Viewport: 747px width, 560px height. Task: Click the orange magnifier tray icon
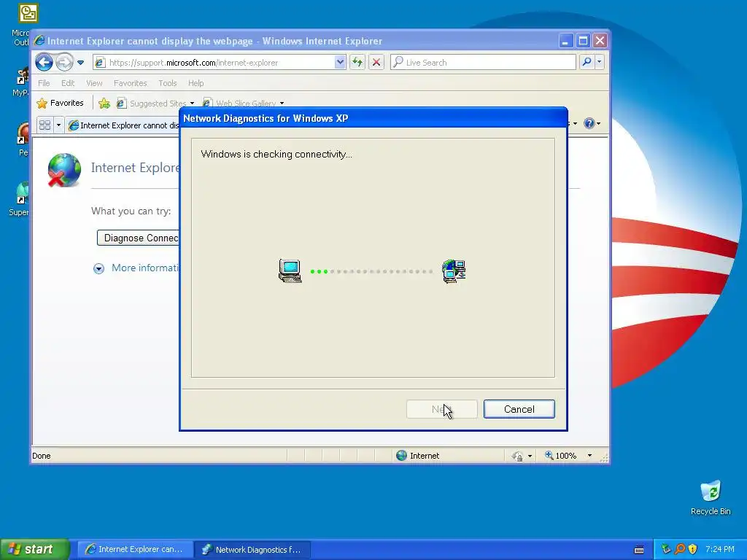coord(680,549)
